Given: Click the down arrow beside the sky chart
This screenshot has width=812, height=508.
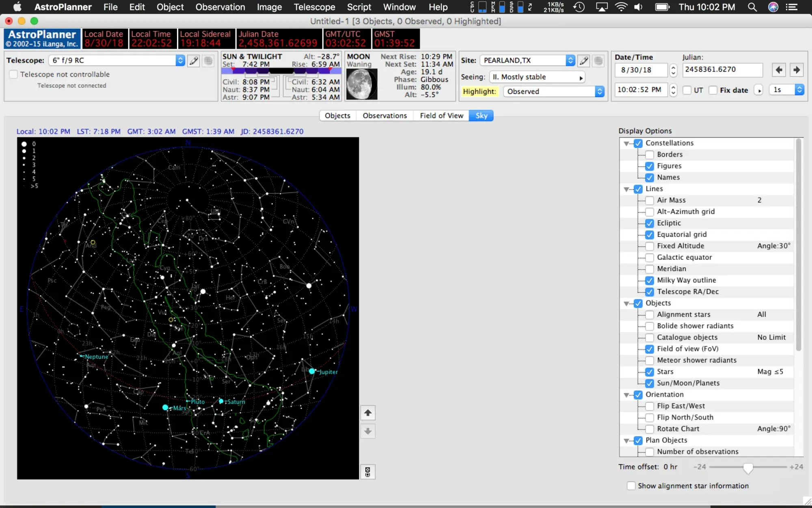Looking at the screenshot, I should point(368,431).
